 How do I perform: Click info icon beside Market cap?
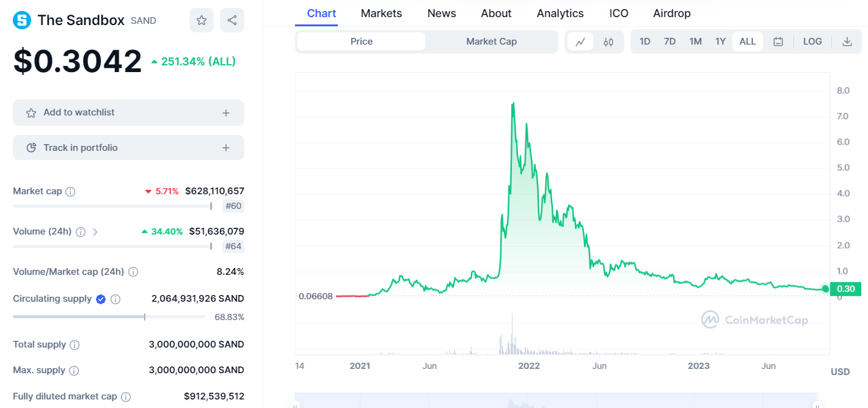[70, 192]
